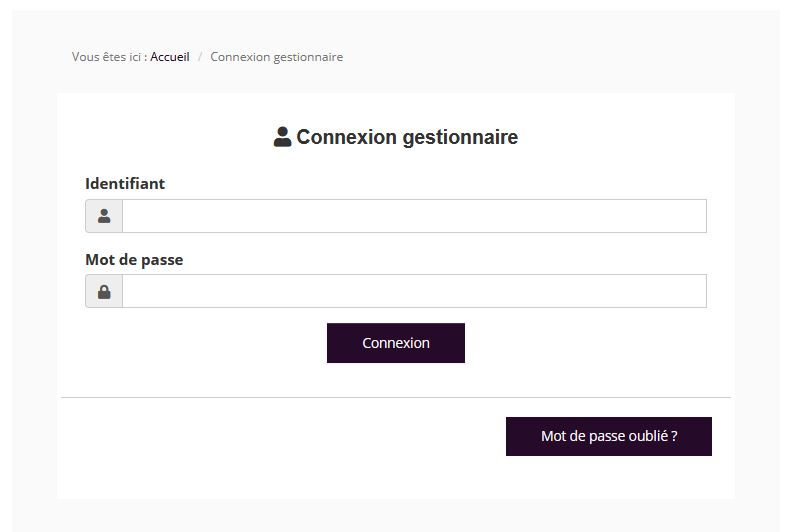Click the 'Mot de passe' field label
Viewport: 796px width, 532px height.
tap(134, 260)
